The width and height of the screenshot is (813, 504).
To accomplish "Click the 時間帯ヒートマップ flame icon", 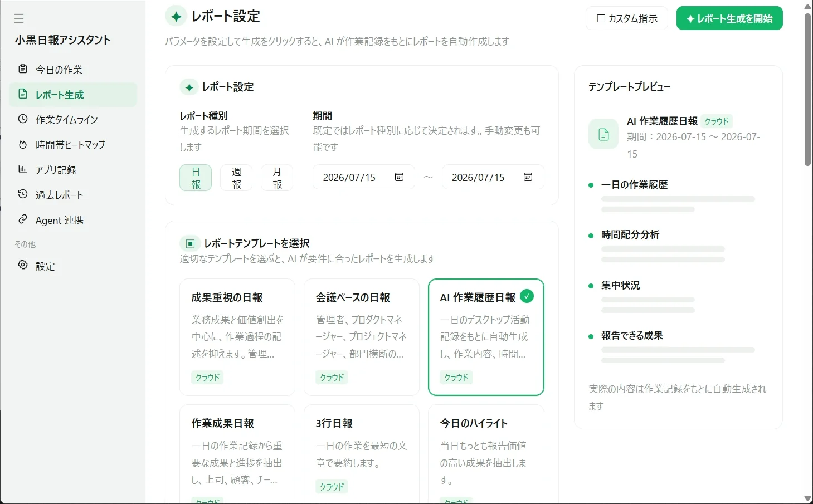I will [x=23, y=144].
